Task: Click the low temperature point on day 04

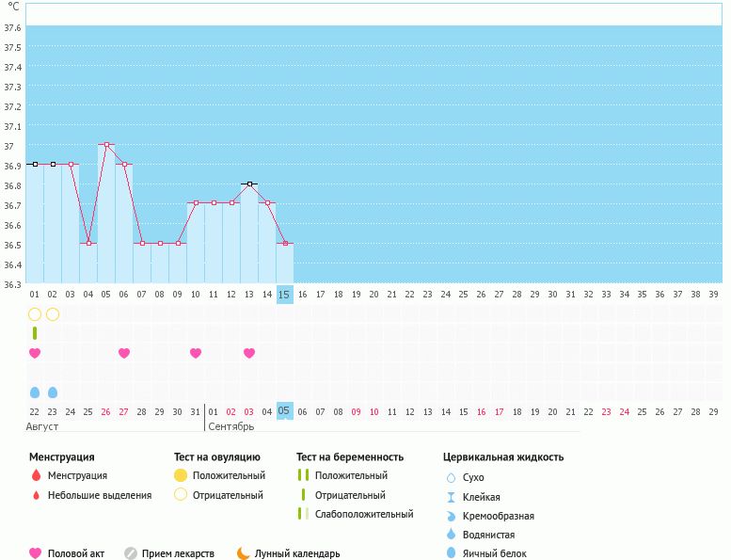Action: coord(88,243)
